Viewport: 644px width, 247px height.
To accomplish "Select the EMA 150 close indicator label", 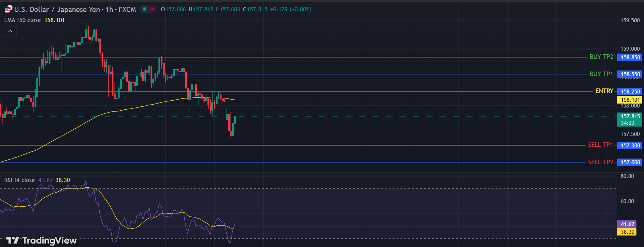I will pos(22,20).
